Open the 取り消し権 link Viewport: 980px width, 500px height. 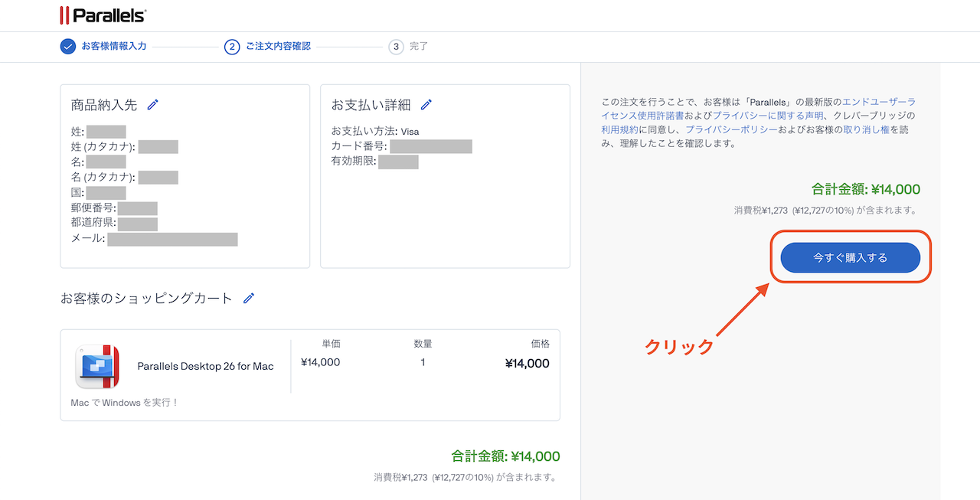(866, 129)
